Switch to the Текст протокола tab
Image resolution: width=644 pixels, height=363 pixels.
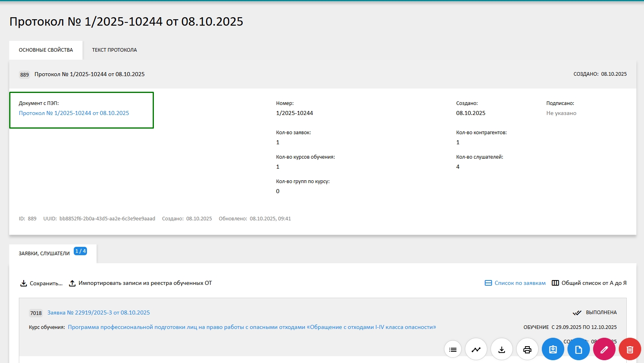tap(114, 50)
